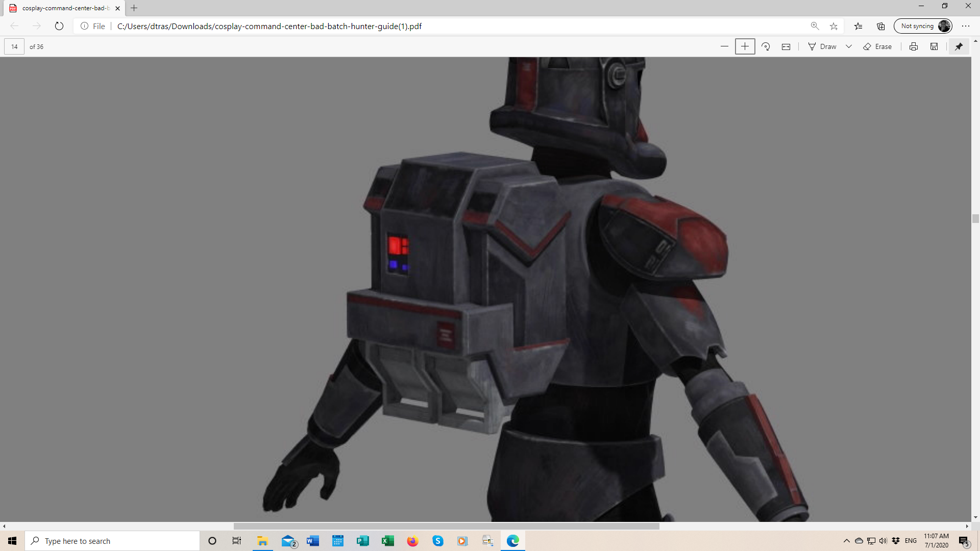980x551 pixels.
Task: Switch to Edge in taskbar
Action: pos(512,541)
